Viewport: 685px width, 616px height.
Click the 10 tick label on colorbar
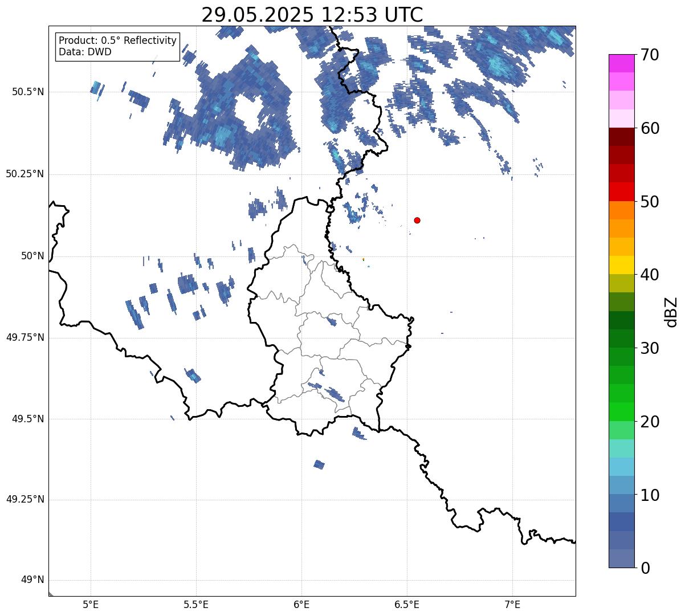(650, 495)
